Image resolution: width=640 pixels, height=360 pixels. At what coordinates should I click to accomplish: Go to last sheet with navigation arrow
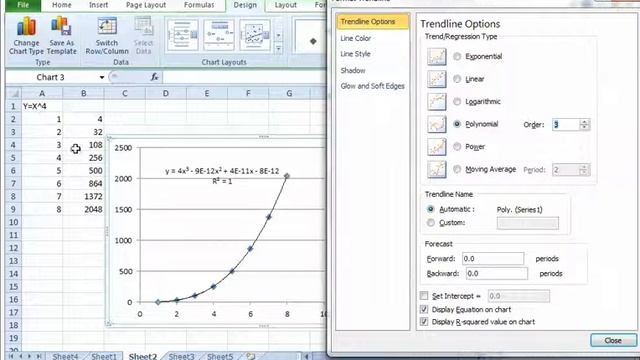point(39,356)
